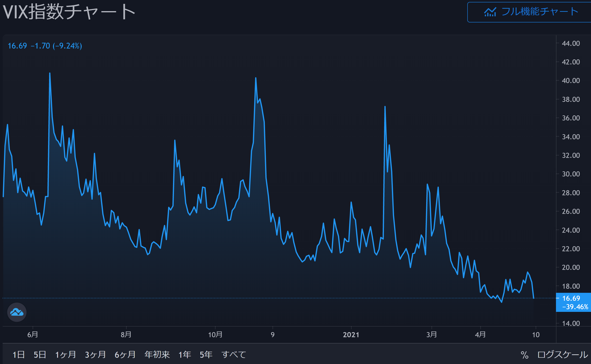The image size is (591, 364).
Task: Click the VIX指数チャート title
Action: [x=69, y=12]
